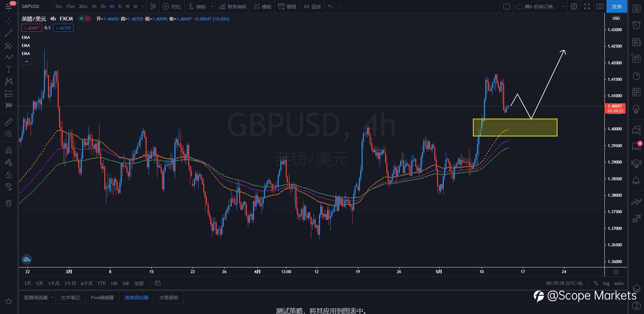Open indicator Templates (模板)
644x314 pixels.
263,6
